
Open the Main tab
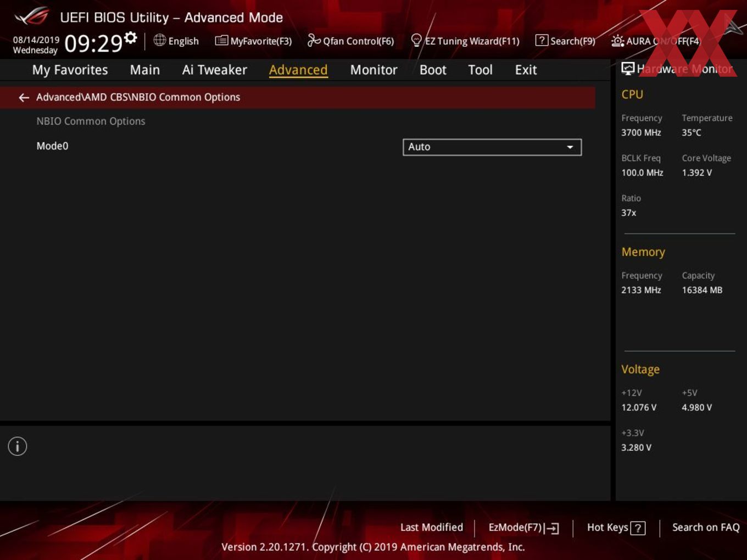pyautogui.click(x=145, y=70)
